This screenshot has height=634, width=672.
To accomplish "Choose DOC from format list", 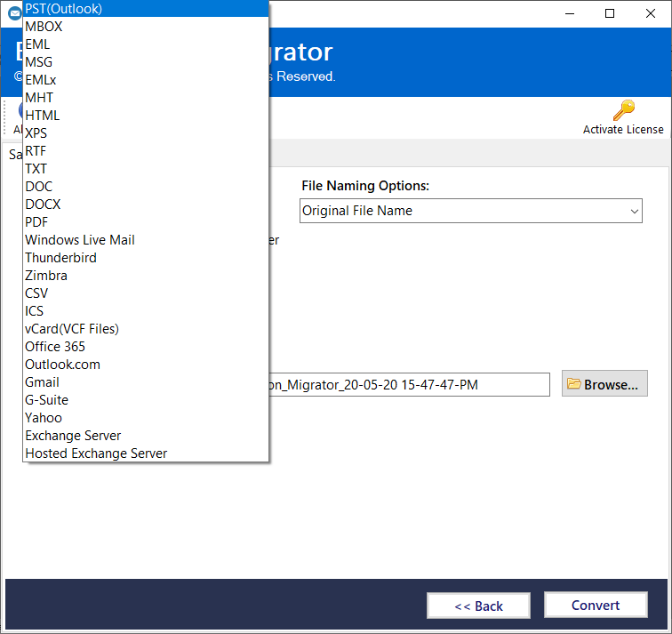I will tap(146, 187).
